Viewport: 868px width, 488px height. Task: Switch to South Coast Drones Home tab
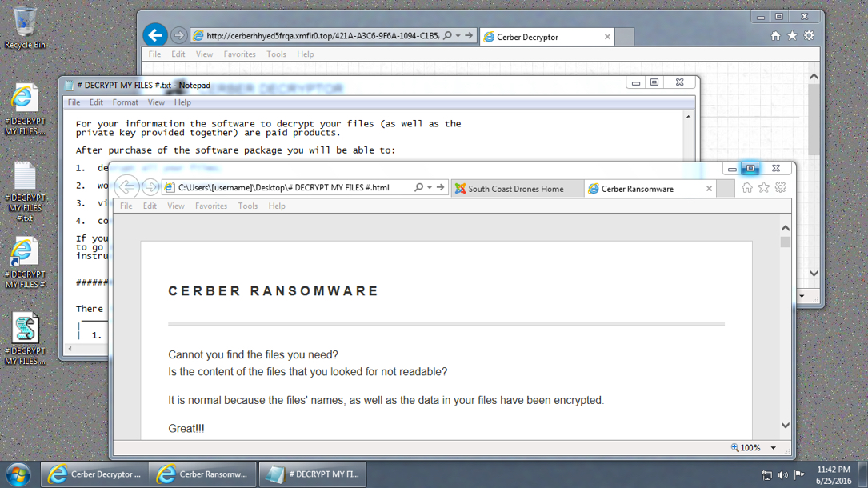(x=515, y=189)
